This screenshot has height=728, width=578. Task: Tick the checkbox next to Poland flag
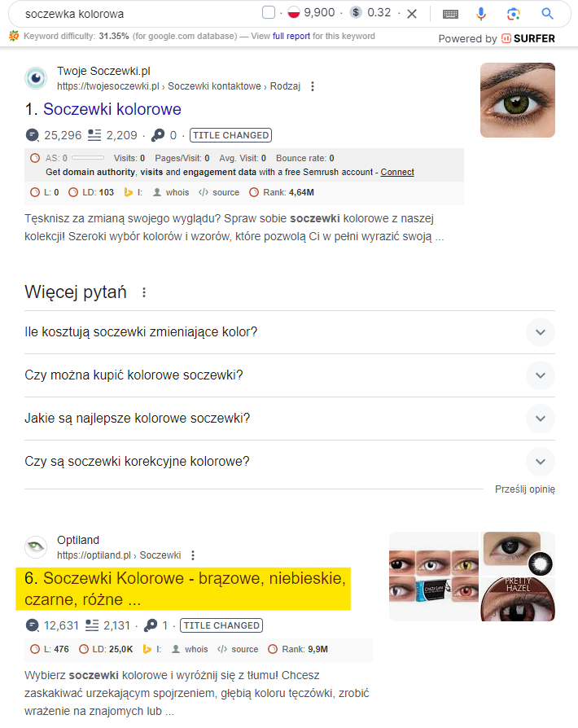[x=269, y=12]
